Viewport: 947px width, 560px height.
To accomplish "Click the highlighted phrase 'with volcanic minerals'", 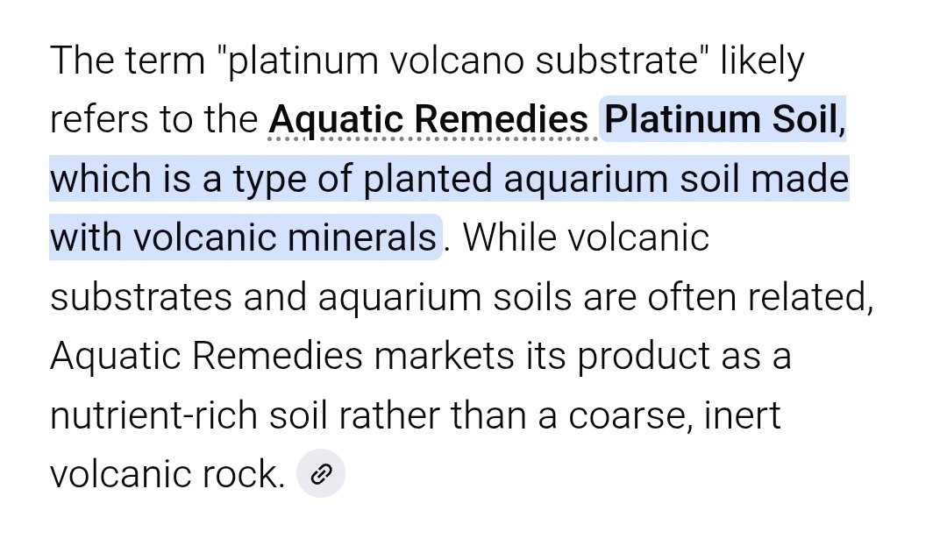I will click(x=242, y=238).
